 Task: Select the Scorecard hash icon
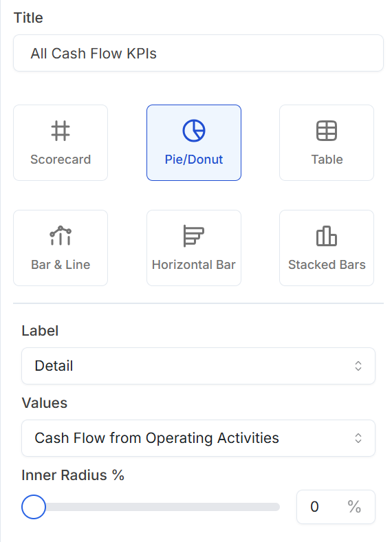tap(61, 131)
